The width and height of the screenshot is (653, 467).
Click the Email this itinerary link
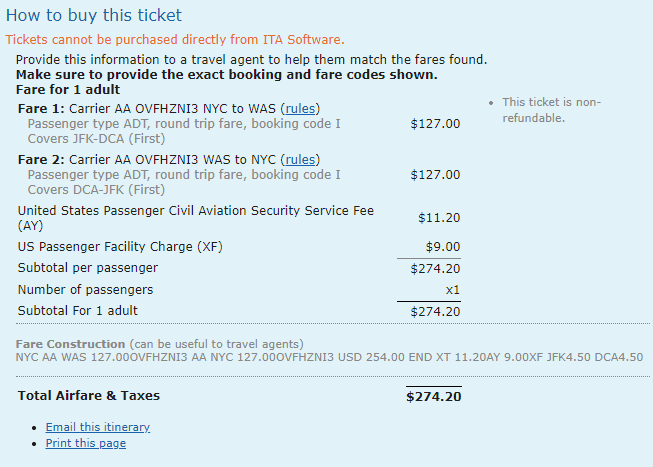(x=97, y=427)
